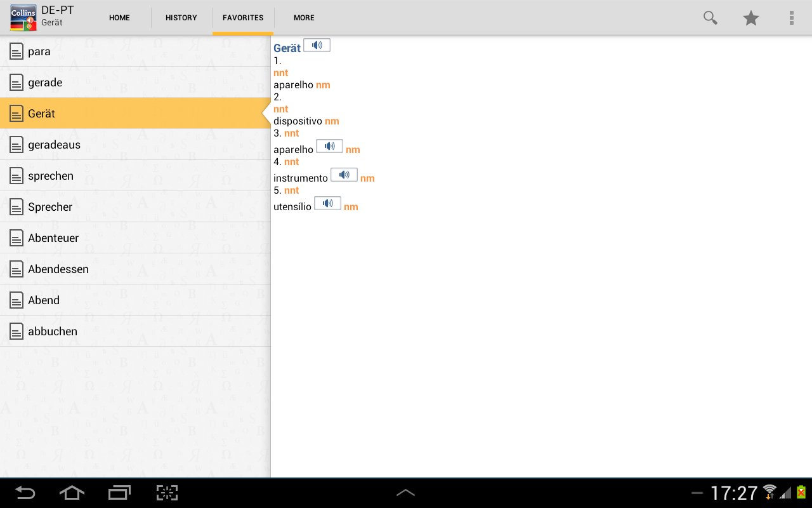Tap the battery status icon
Image resolution: width=812 pixels, height=508 pixels.
[x=801, y=492]
